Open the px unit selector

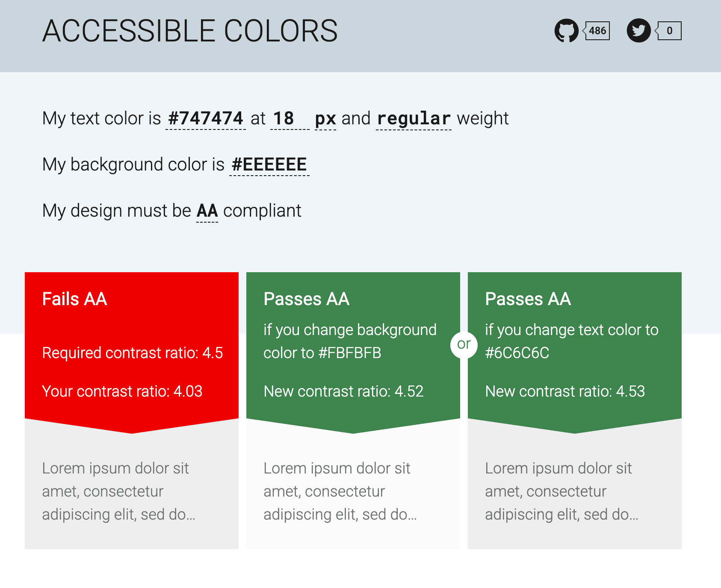[325, 118]
